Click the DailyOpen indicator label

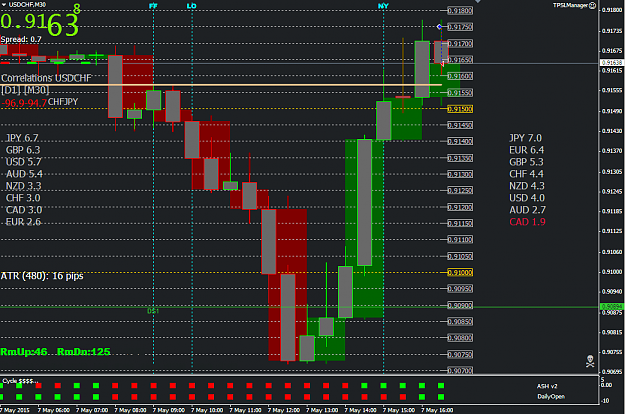tap(551, 396)
